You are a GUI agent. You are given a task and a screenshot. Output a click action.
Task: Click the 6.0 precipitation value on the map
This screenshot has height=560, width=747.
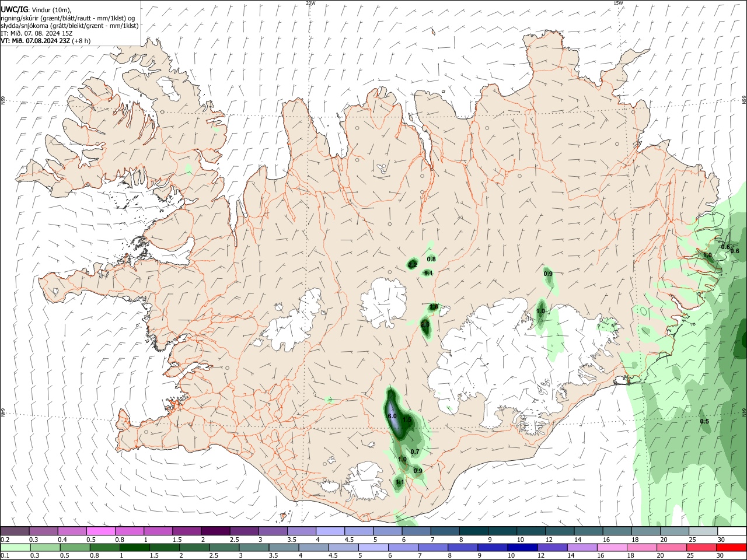(x=392, y=416)
